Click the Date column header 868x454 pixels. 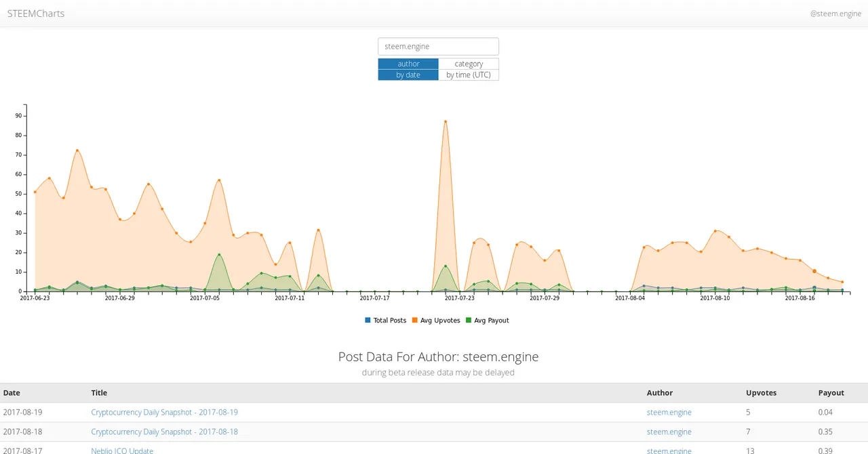[12, 392]
